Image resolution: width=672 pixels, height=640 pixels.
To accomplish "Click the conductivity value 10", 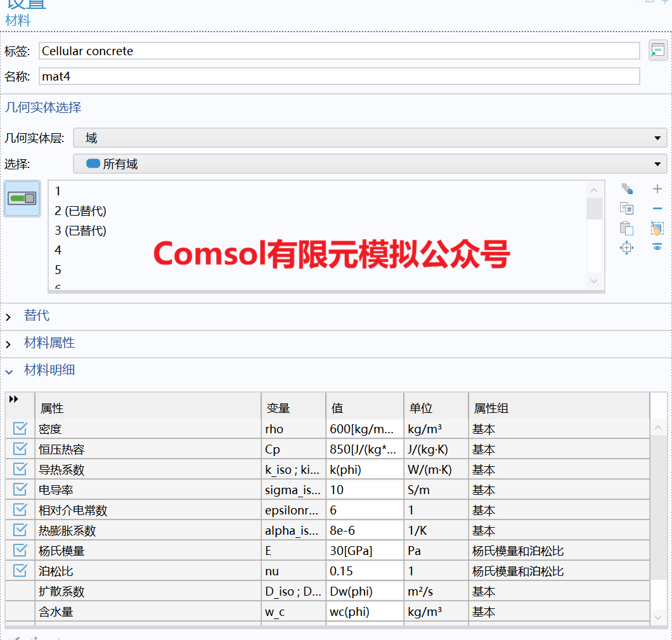I will pyautogui.click(x=365, y=490).
